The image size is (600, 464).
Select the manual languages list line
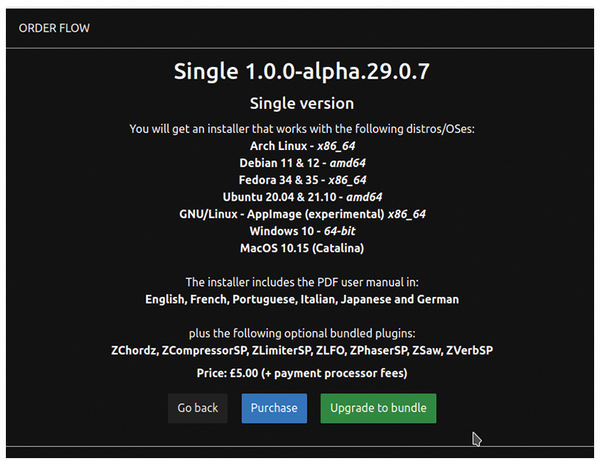(302, 299)
